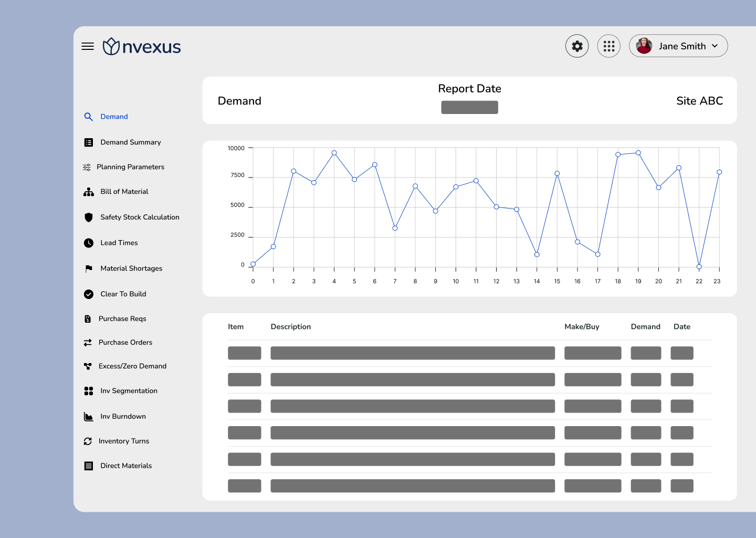This screenshot has width=756, height=538.
Task: Open the hamburger navigation menu
Action: tap(88, 46)
